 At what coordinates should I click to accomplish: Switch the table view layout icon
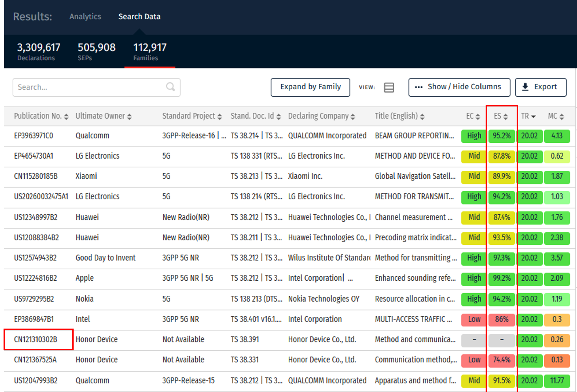(x=389, y=87)
